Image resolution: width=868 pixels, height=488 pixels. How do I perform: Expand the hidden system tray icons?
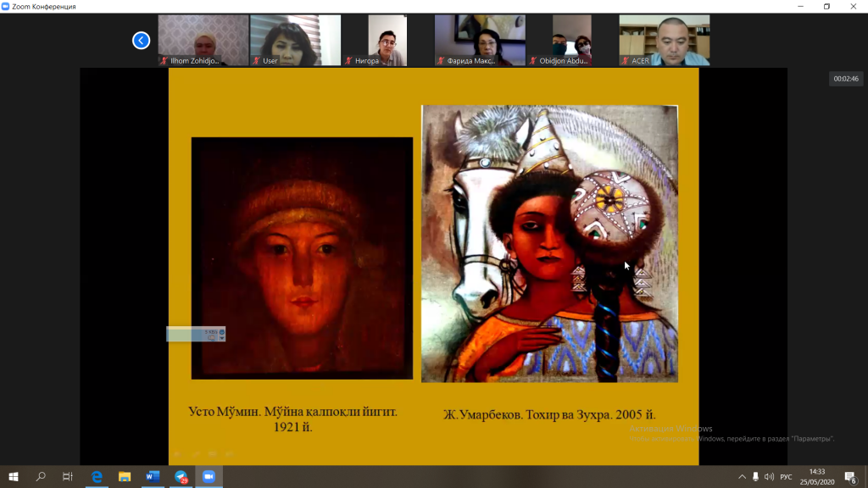742,477
